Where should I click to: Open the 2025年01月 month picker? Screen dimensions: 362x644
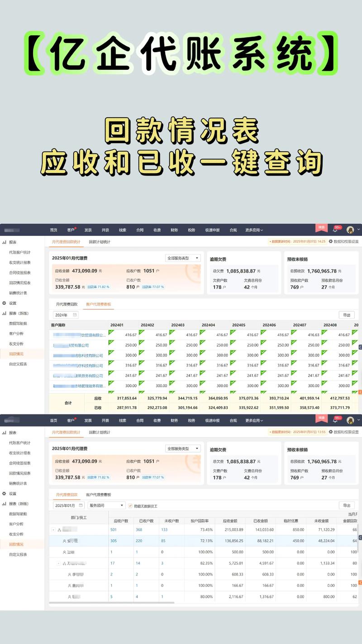pos(69,505)
